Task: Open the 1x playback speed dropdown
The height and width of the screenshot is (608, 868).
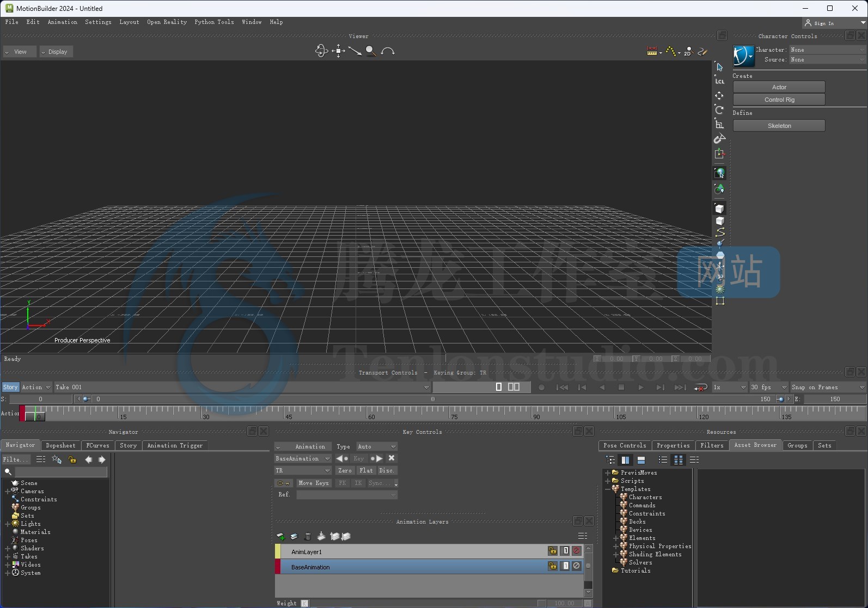Action: [730, 387]
